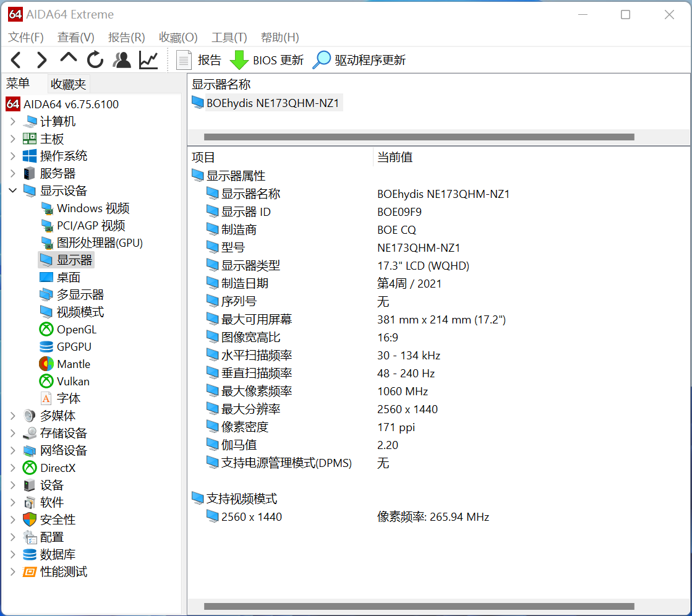Click the 字体 font icon
Image resolution: width=692 pixels, height=616 pixels.
[46, 398]
